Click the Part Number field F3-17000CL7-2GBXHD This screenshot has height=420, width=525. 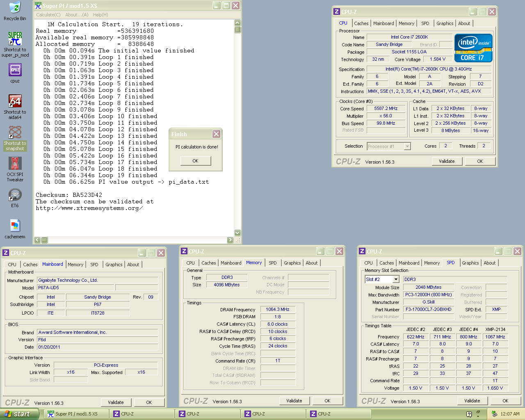pos(429,309)
